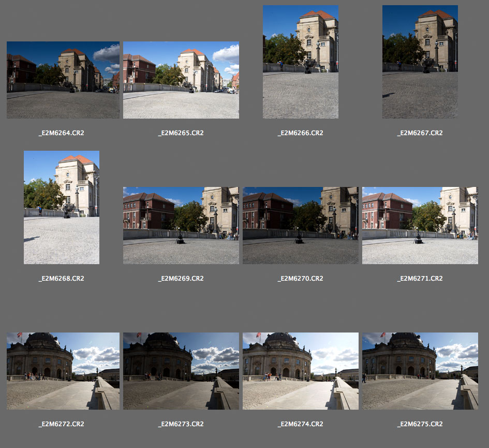Select the filename text _E2M6268.CR2

click(62, 279)
